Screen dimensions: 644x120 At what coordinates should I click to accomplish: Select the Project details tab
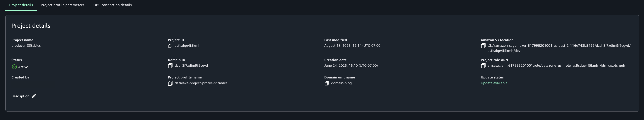[21, 5]
